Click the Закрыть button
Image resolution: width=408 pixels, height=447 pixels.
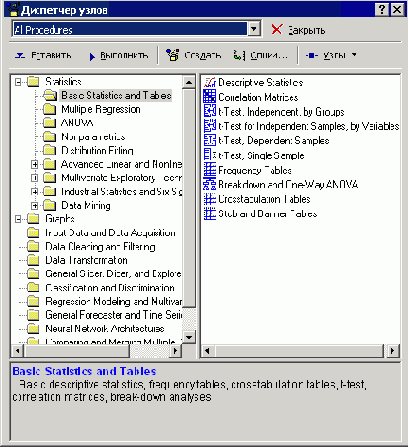[x=298, y=30]
